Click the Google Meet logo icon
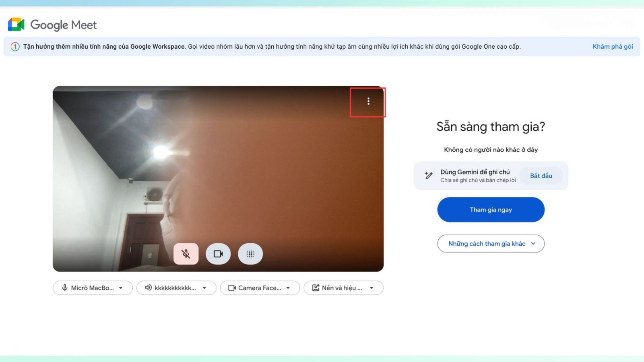This screenshot has width=644, height=362. (16, 25)
